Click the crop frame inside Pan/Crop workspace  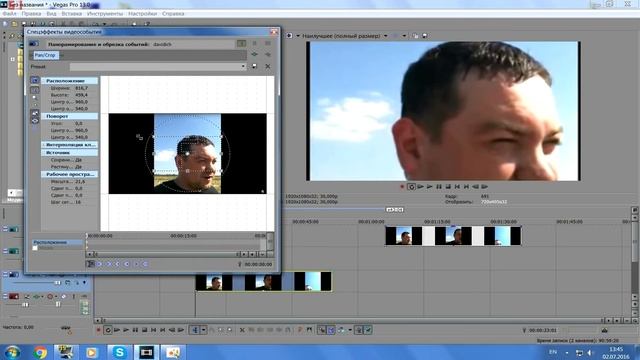(x=188, y=153)
